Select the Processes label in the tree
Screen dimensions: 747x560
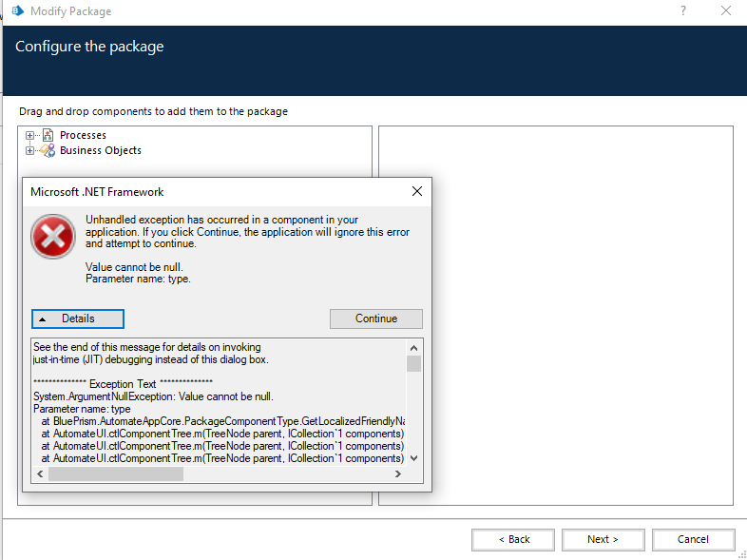click(x=83, y=136)
